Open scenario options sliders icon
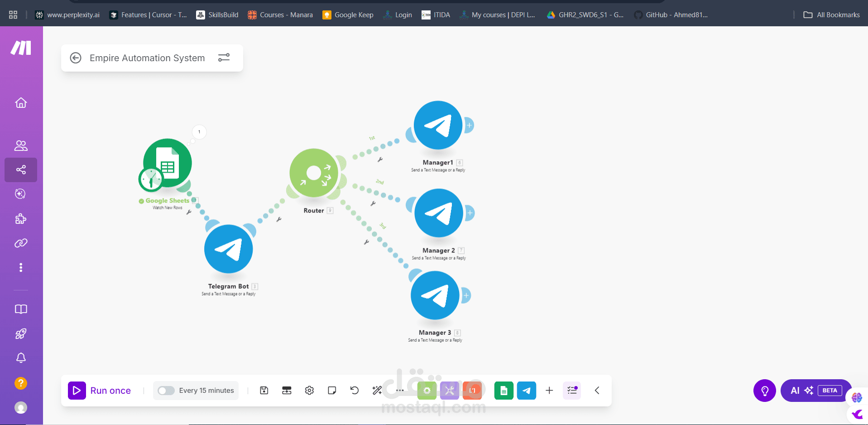 click(x=224, y=58)
